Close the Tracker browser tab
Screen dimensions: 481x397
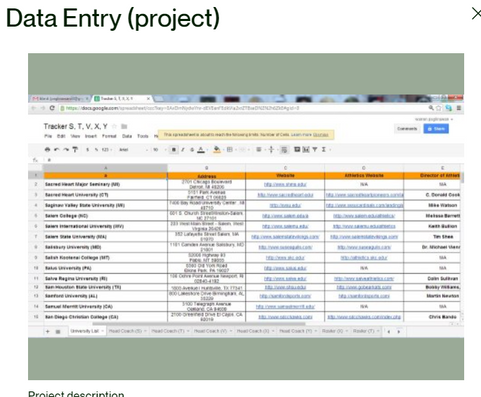(x=148, y=99)
